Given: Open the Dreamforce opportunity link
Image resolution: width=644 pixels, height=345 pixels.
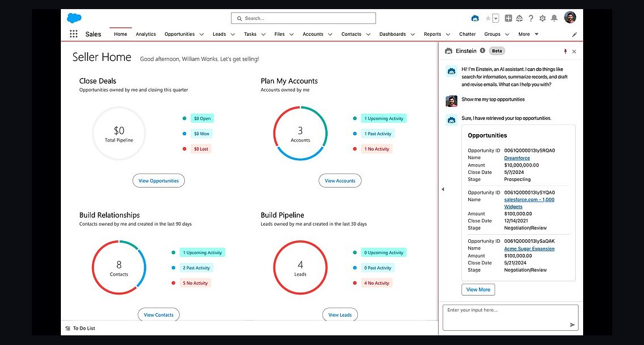Looking at the screenshot, I should click(517, 158).
